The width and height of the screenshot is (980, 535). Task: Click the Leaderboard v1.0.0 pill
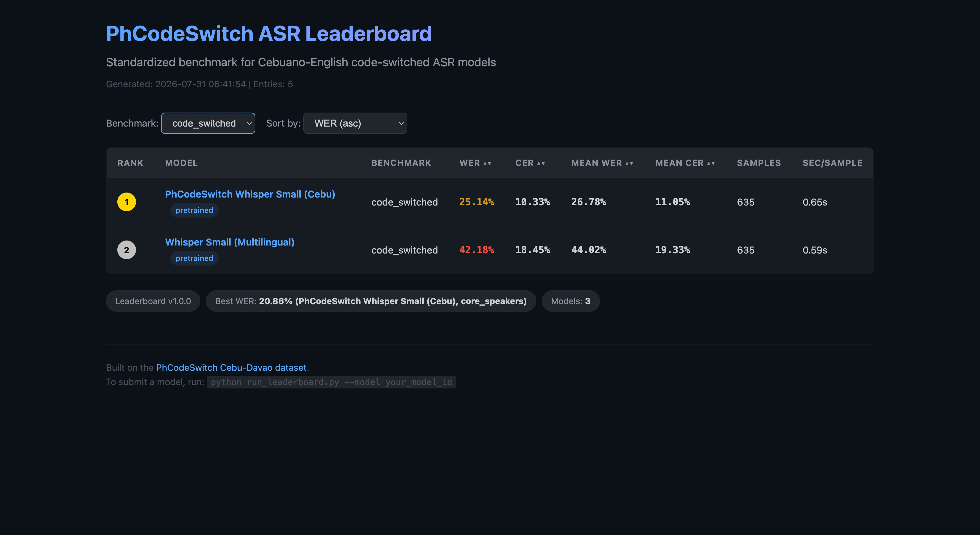point(153,301)
